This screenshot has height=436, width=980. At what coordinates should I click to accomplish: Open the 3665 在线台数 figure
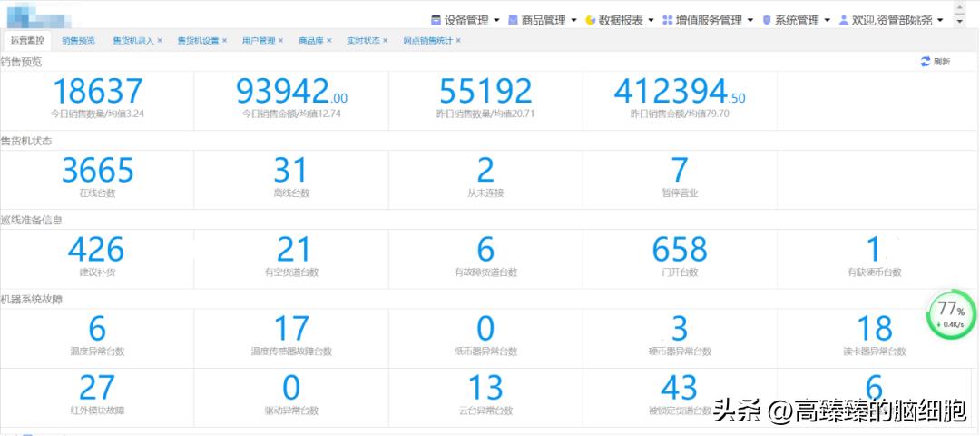coord(97,170)
